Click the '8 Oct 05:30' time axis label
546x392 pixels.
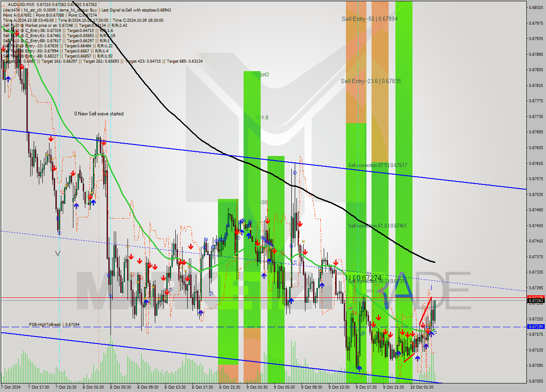120,387
